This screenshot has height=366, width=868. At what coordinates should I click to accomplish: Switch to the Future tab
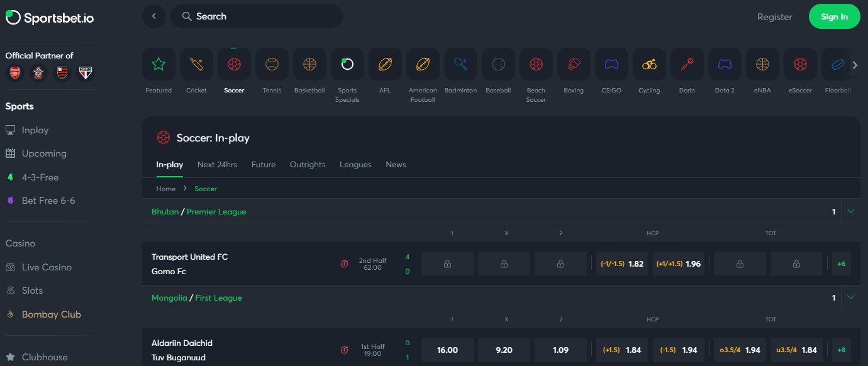pyautogui.click(x=264, y=165)
